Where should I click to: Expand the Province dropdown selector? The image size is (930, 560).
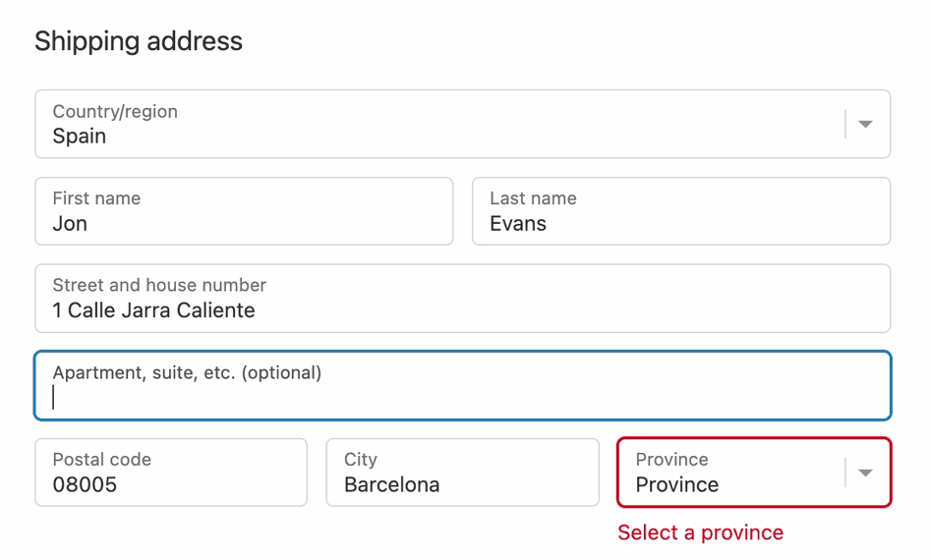coord(754,473)
